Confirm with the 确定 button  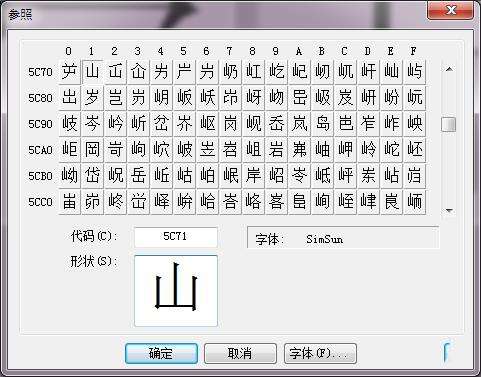coord(161,353)
